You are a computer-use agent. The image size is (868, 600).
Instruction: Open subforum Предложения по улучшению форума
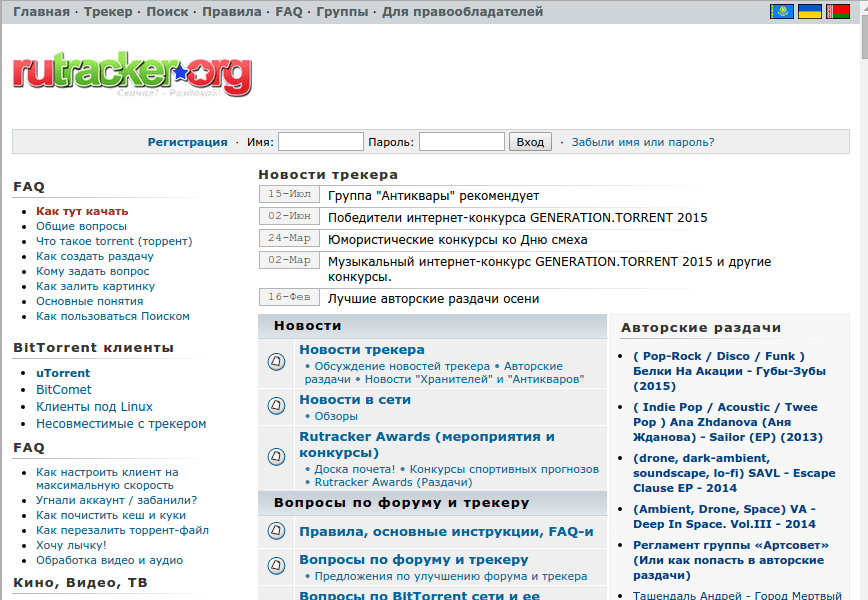(451, 576)
